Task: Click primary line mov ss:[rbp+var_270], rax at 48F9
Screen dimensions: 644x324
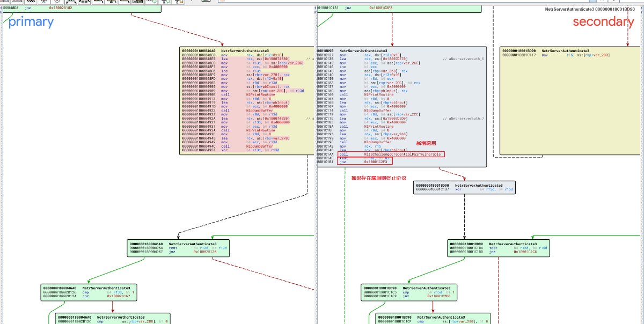Action: pos(236,75)
